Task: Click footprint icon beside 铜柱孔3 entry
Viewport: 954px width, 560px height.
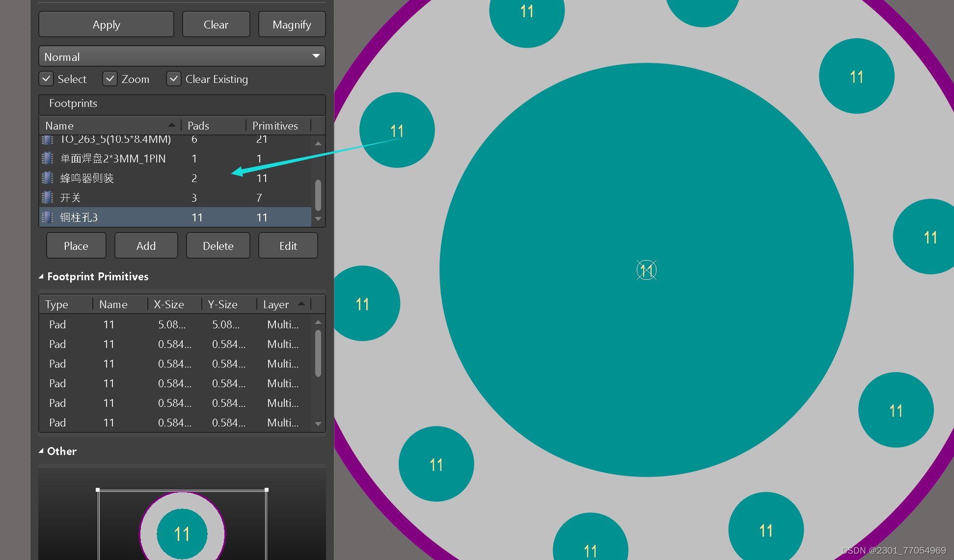Action: [47, 217]
